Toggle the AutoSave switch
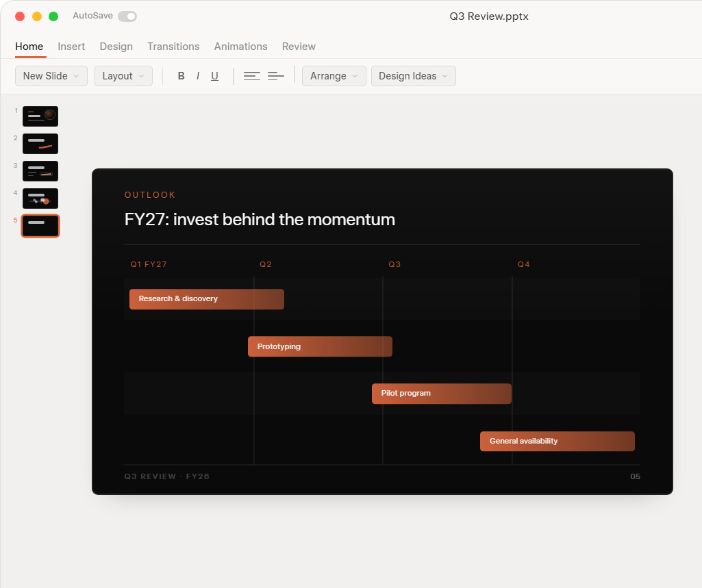The height and width of the screenshot is (588, 702). click(x=127, y=16)
